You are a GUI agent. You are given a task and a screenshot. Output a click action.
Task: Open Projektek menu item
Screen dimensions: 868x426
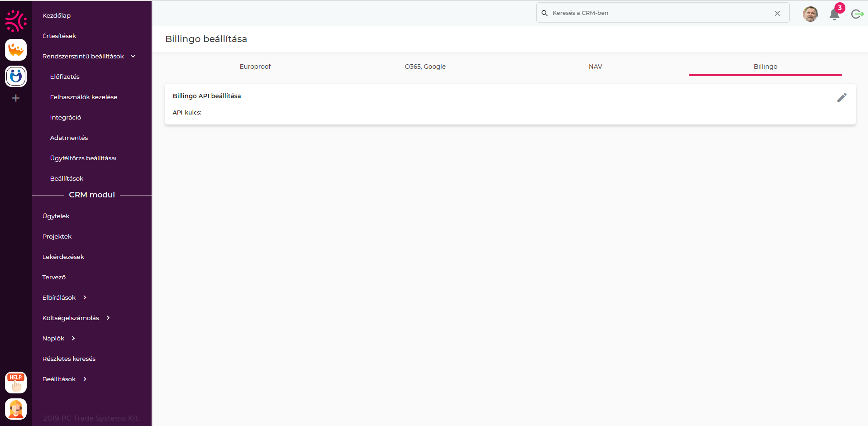[57, 236]
